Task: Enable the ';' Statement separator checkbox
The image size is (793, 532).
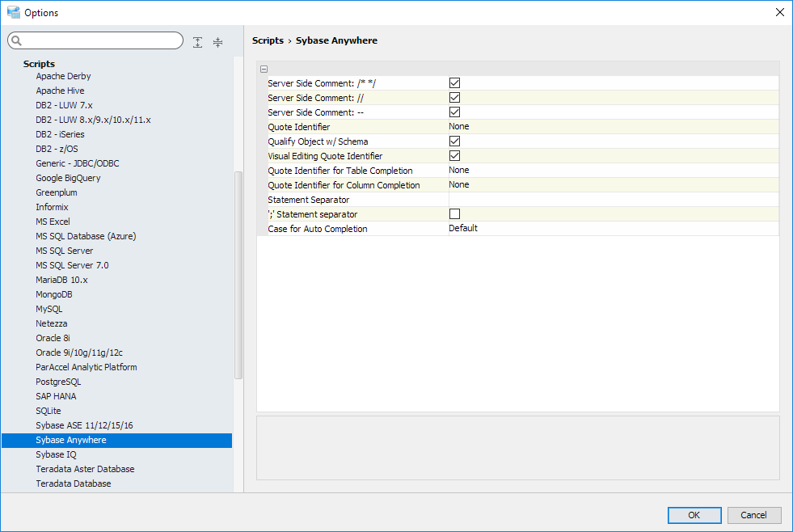Action: (x=454, y=214)
